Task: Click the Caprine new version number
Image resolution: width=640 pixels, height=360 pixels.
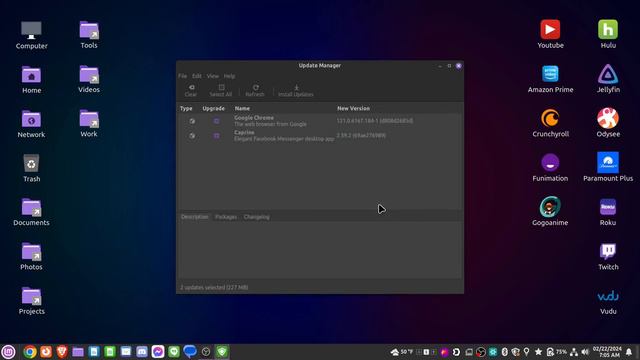Action: pyautogui.click(x=361, y=136)
